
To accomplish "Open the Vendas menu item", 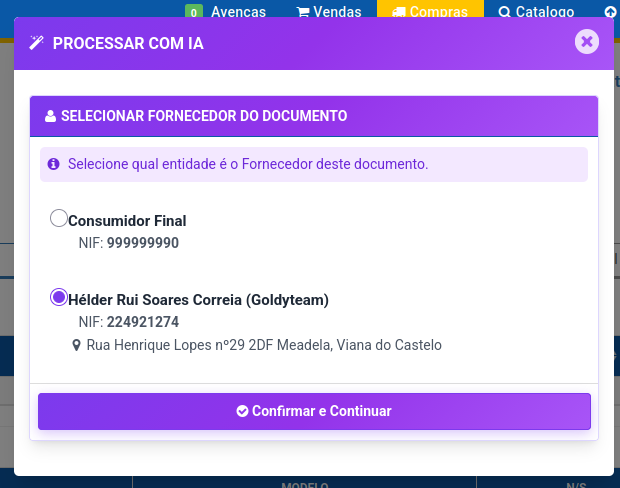I will click(x=337, y=12).
